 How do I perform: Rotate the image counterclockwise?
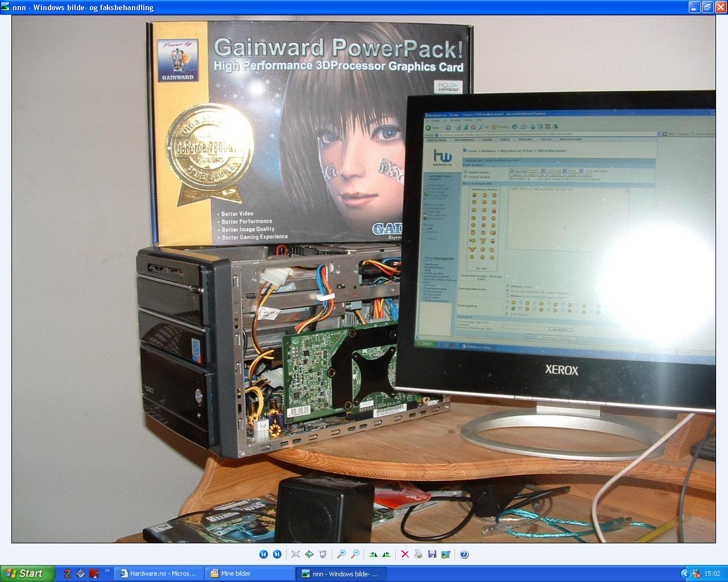[x=387, y=554]
